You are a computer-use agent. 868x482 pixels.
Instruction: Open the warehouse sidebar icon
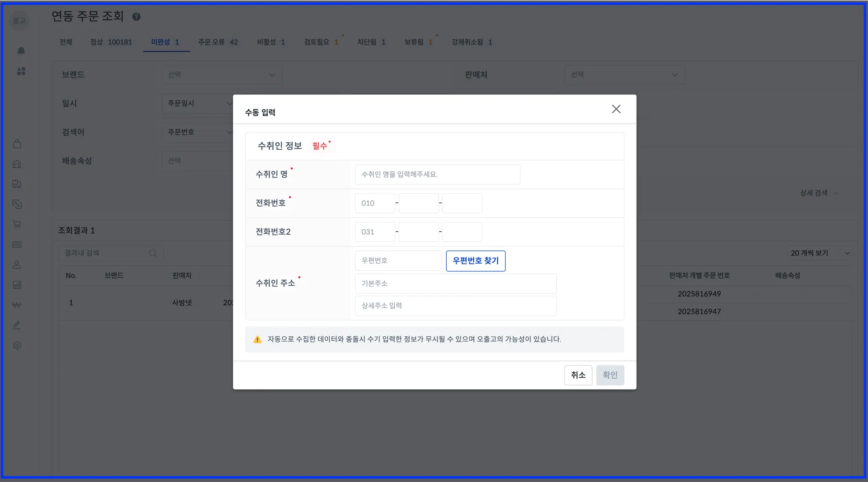(x=17, y=164)
